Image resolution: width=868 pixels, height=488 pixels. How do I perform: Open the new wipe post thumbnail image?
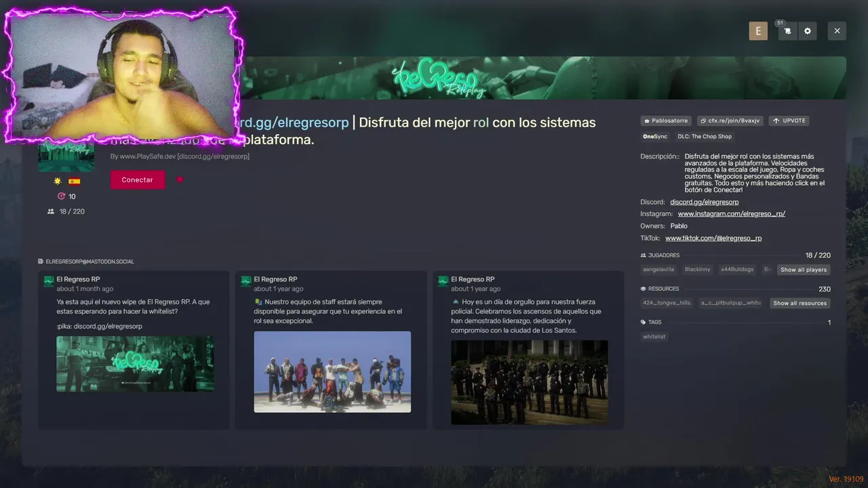pos(135,364)
